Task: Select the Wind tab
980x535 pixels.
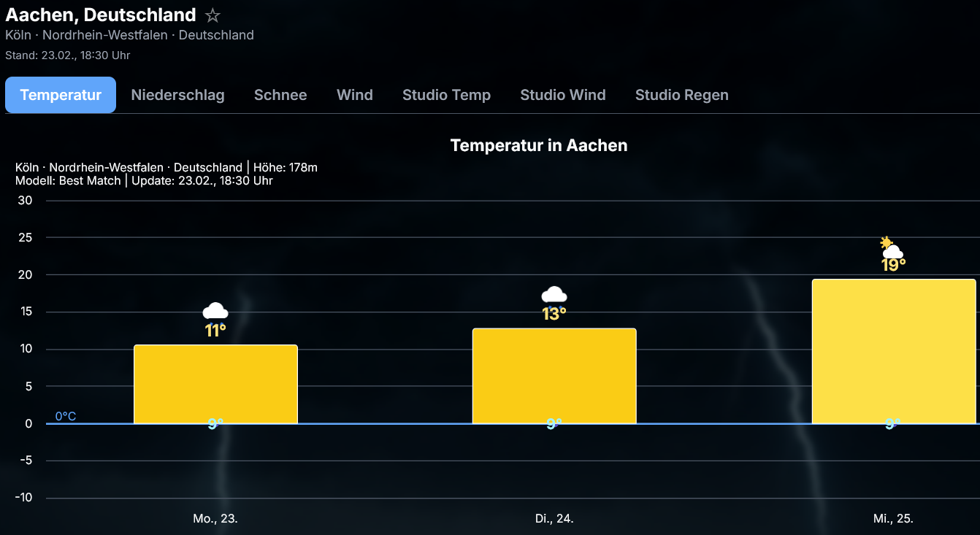Action: point(355,95)
